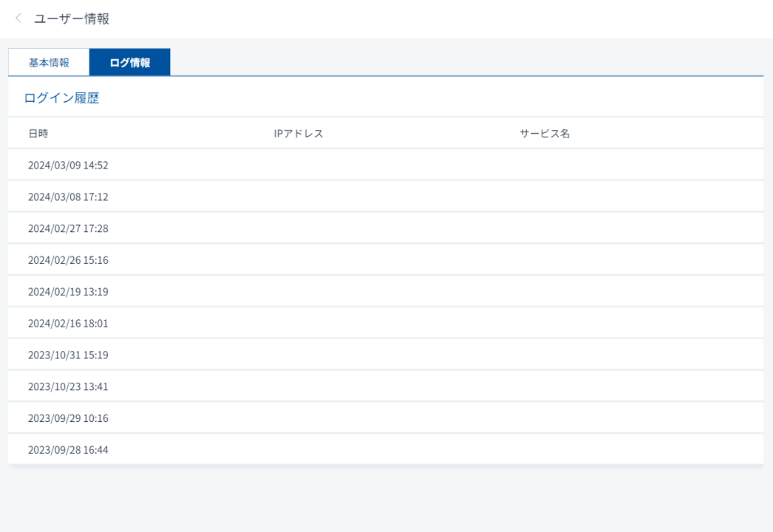773x532 pixels.
Task: Select the 2024/03/09 14:52 login date
Action: point(68,166)
